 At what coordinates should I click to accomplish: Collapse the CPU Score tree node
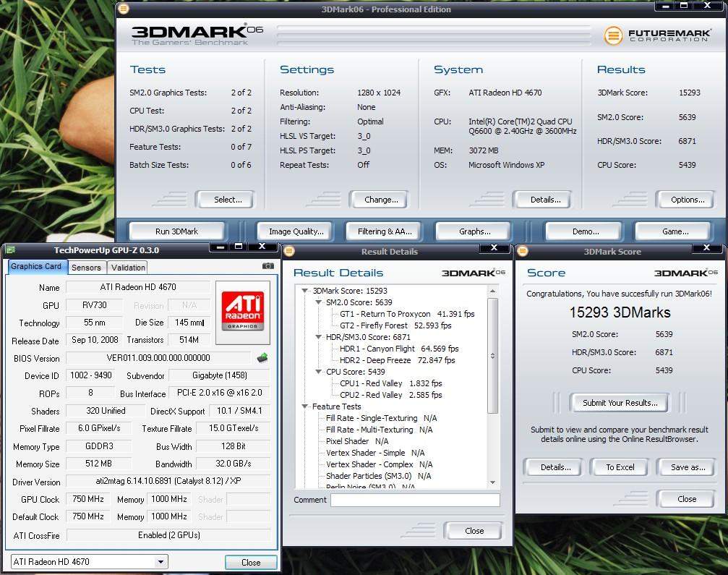[319, 372]
